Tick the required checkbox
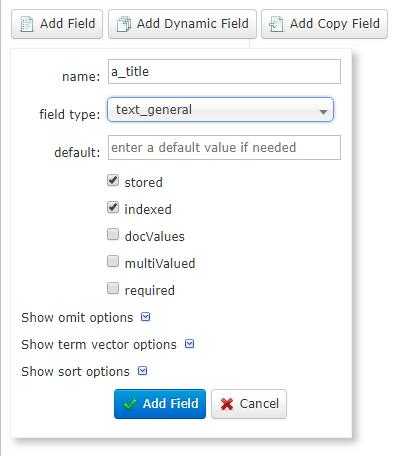 tap(113, 288)
